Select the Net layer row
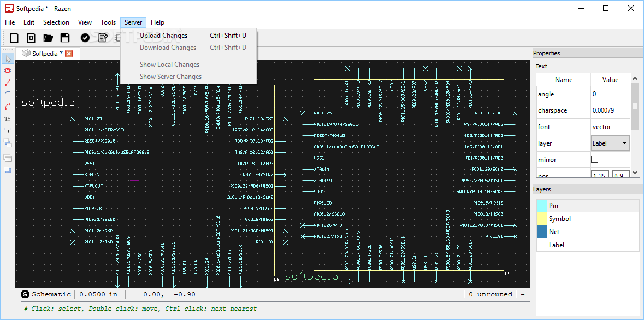The height and width of the screenshot is (320, 644). tap(588, 231)
